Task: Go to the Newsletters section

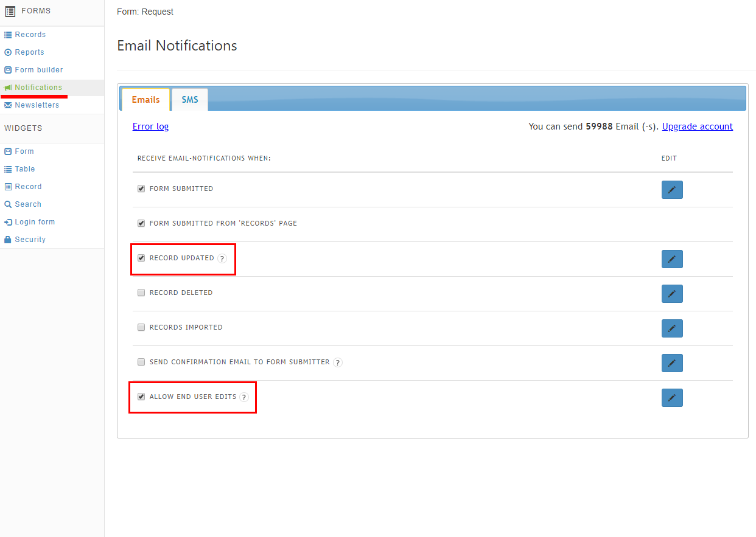Action: [37, 105]
